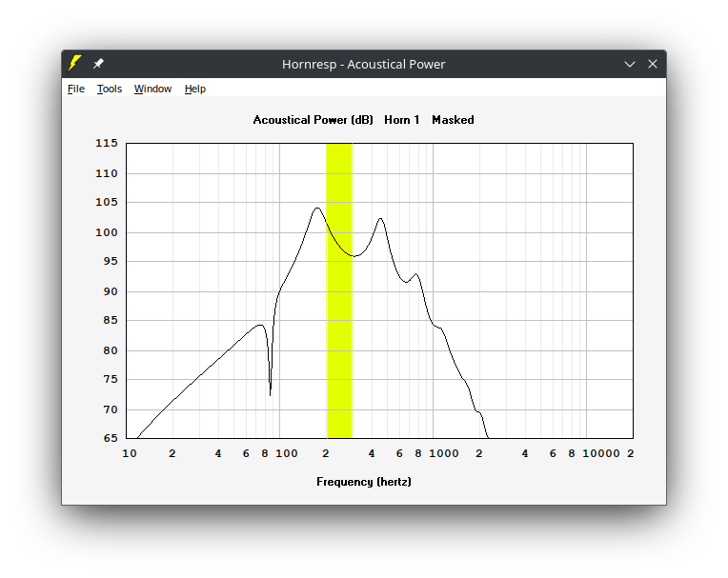
Task: Click the 65 value on the vertical axis
Action: (111, 438)
